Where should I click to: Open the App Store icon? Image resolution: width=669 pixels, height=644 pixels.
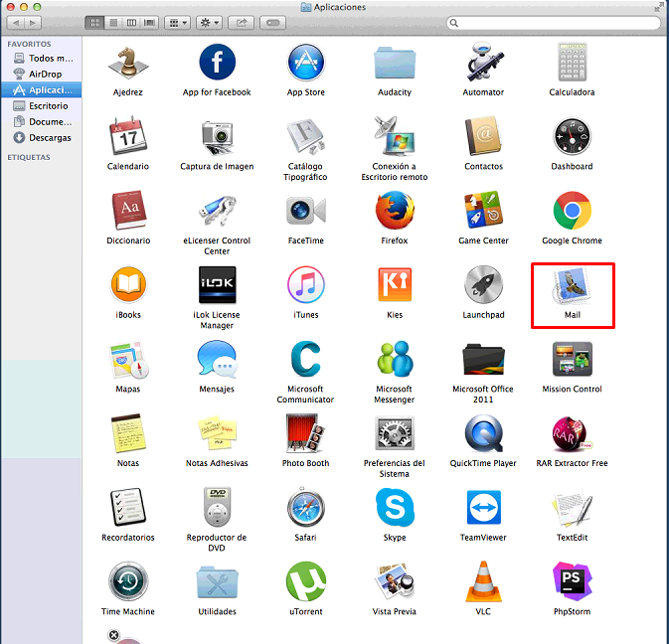click(x=306, y=63)
